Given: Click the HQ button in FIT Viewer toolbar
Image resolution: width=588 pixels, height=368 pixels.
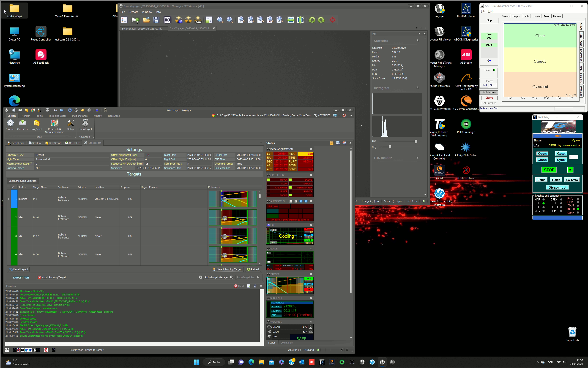Looking at the screenshot, I should 167,20.
